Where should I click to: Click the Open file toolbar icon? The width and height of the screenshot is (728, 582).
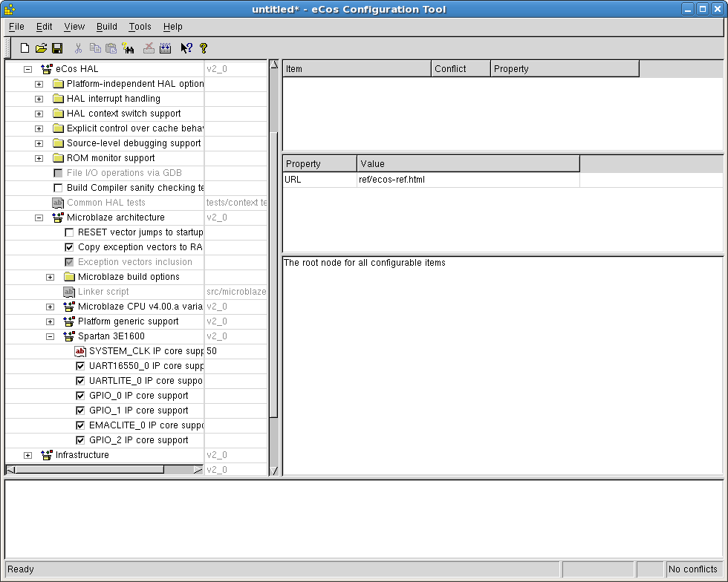tap(41, 48)
